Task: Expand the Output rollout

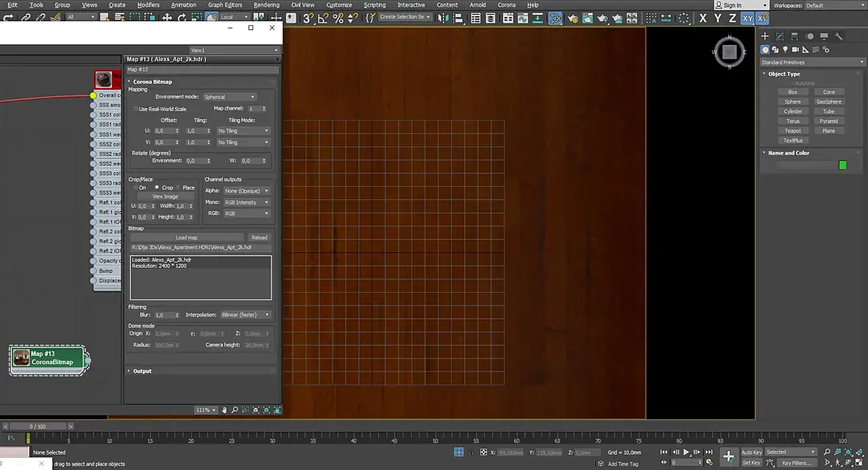Action: click(142, 371)
